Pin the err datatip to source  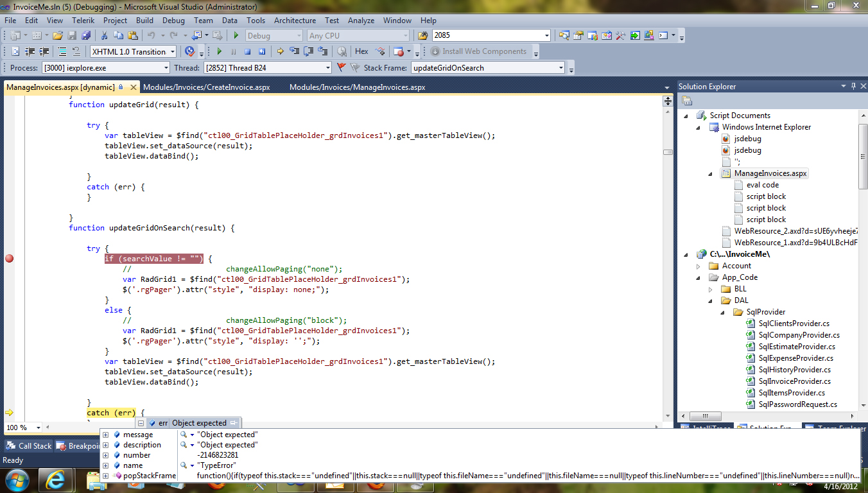[x=234, y=423]
